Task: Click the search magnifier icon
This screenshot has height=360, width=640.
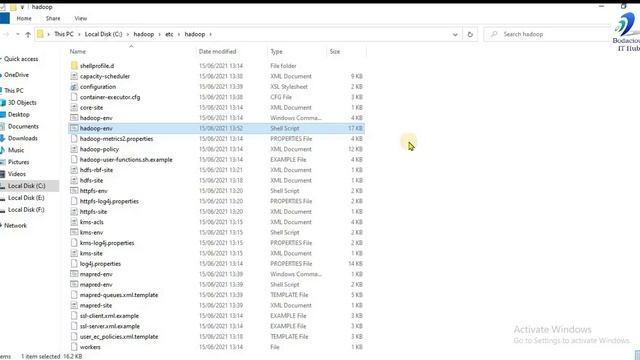Action: pyautogui.click(x=494, y=34)
